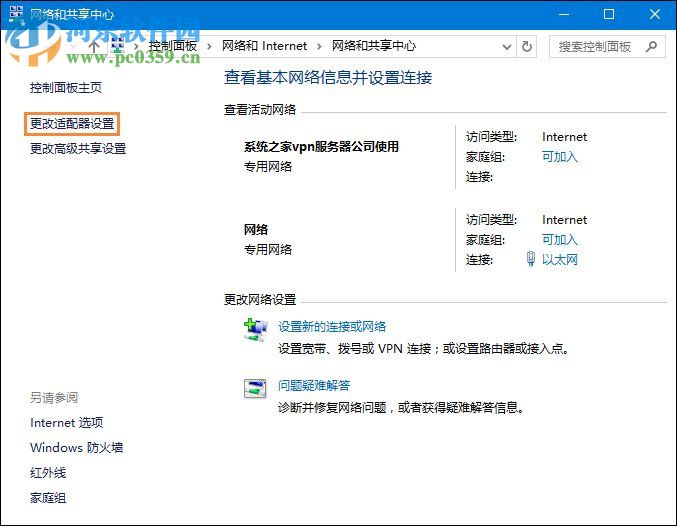Expand the chevron after 网络和 Internet breadcrumb

tap(320, 46)
